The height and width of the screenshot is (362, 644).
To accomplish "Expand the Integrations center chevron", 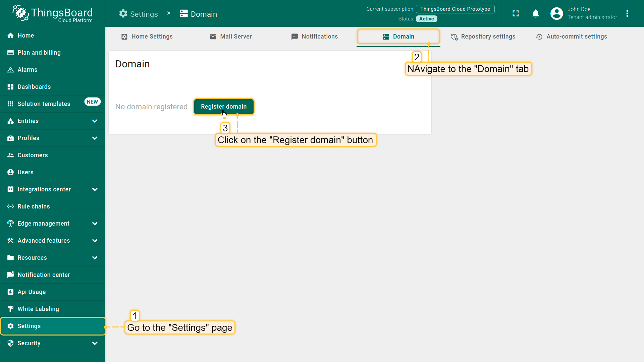I will (x=95, y=189).
